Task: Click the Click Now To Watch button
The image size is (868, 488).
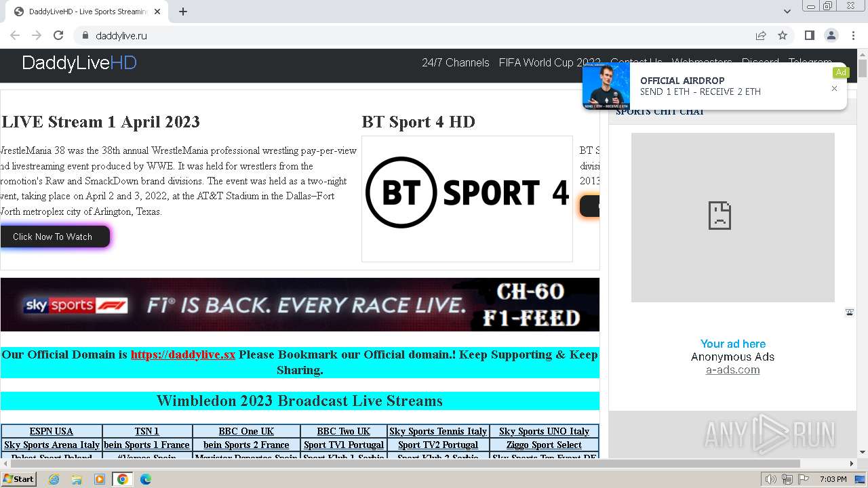Action: [x=54, y=237]
